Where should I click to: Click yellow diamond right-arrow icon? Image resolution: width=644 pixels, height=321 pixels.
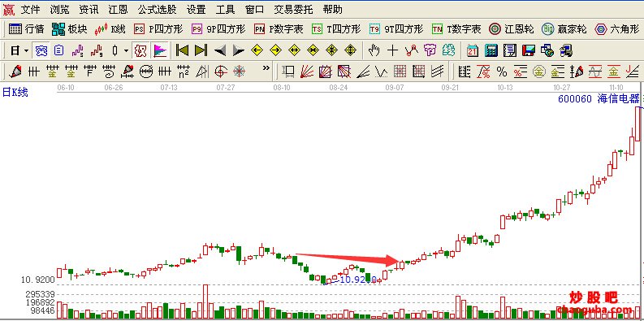(275, 50)
